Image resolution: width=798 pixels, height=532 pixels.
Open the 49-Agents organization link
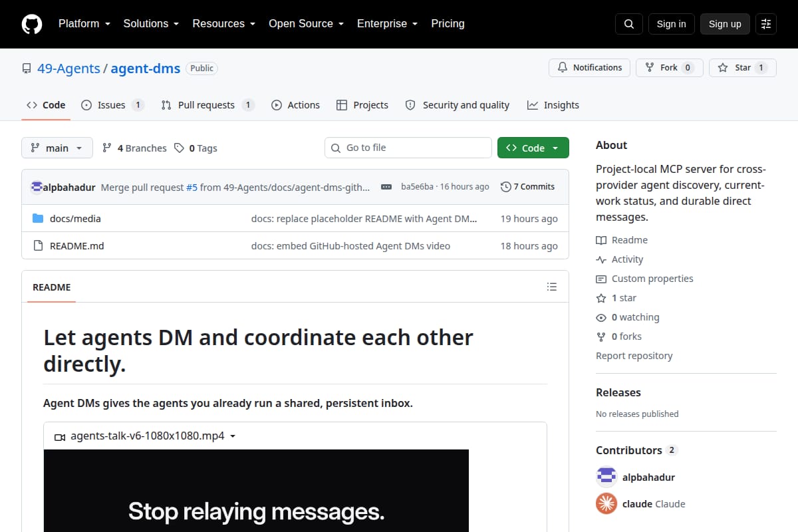click(x=68, y=68)
